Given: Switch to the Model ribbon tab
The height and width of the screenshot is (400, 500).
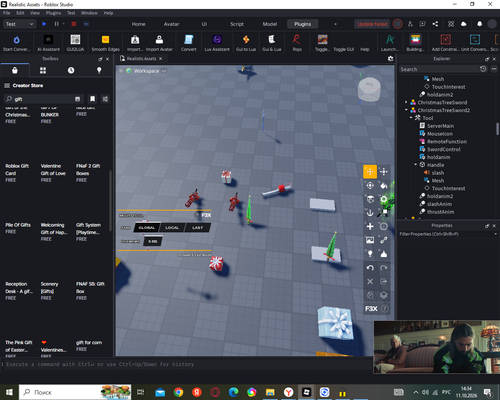Looking at the screenshot, I should tap(270, 24).
